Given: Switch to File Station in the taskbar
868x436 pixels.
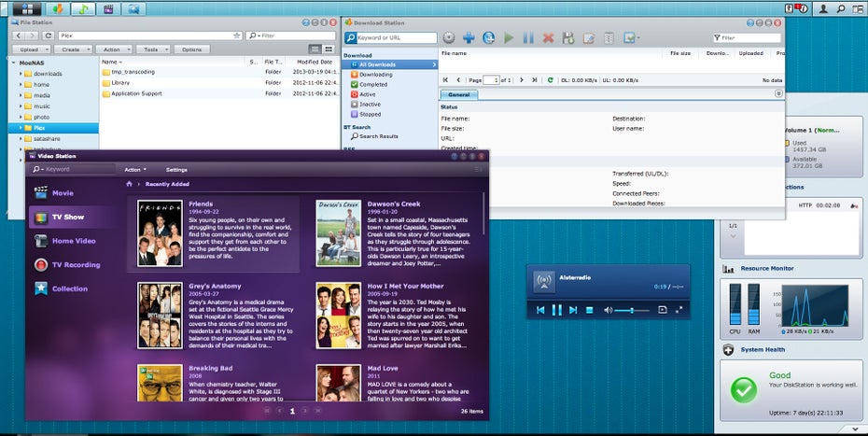Looking at the screenshot, I should (133, 8).
